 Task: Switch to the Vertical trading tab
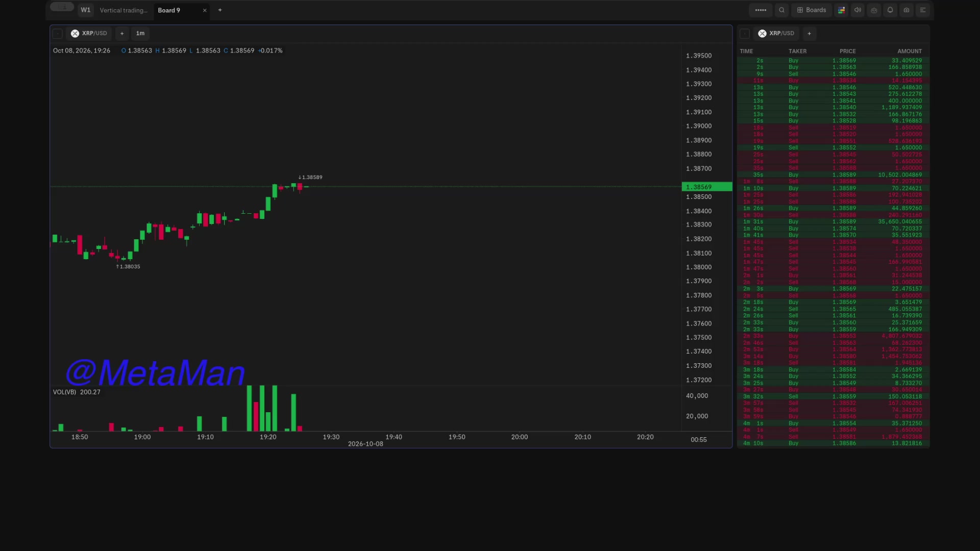(124, 10)
